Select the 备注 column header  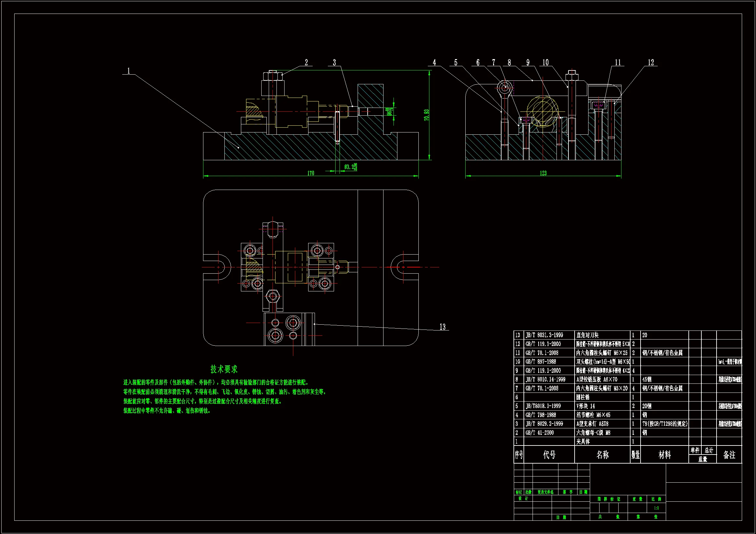tap(729, 455)
